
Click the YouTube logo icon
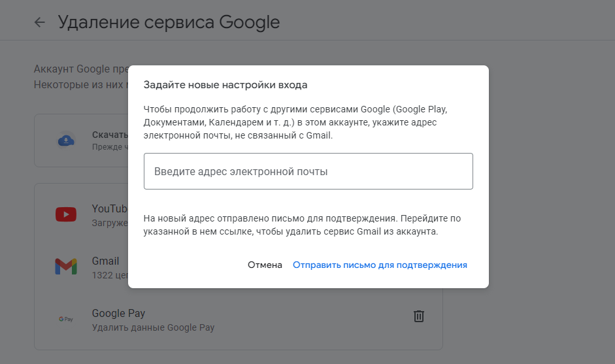[66, 214]
